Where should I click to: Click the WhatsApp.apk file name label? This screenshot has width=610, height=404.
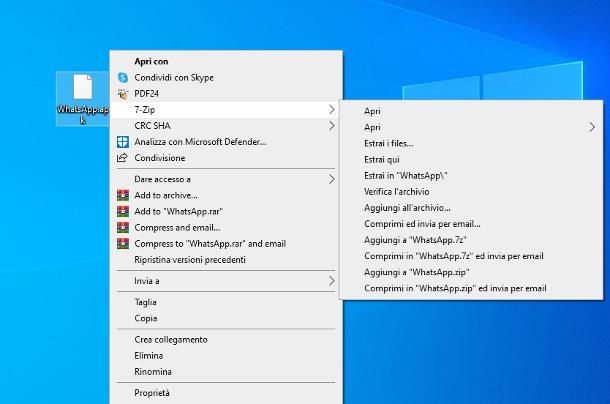83,114
